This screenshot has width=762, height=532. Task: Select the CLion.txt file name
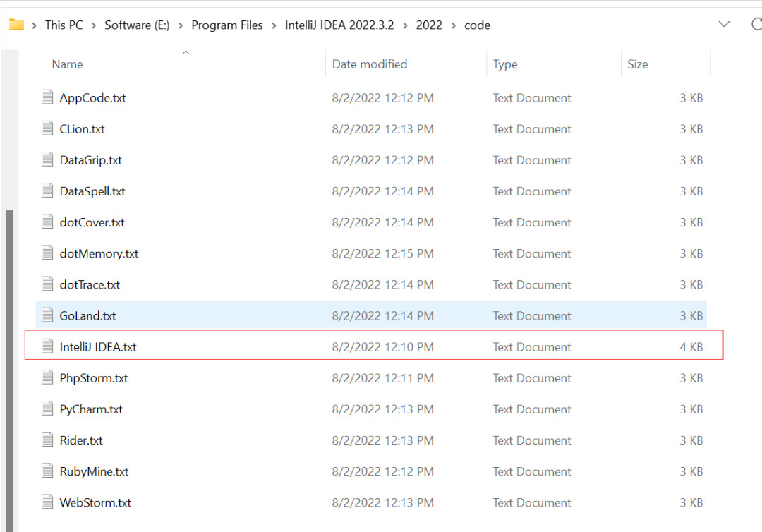(x=82, y=128)
